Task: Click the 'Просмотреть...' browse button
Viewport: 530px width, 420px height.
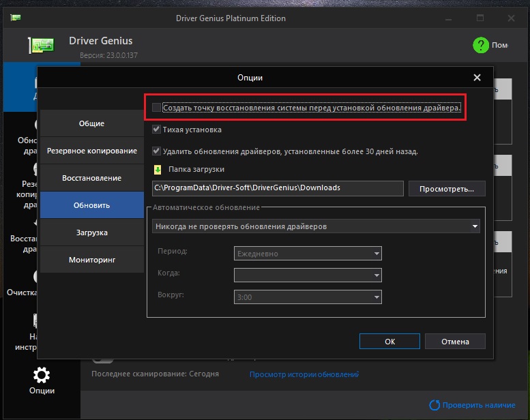Action: pos(447,189)
